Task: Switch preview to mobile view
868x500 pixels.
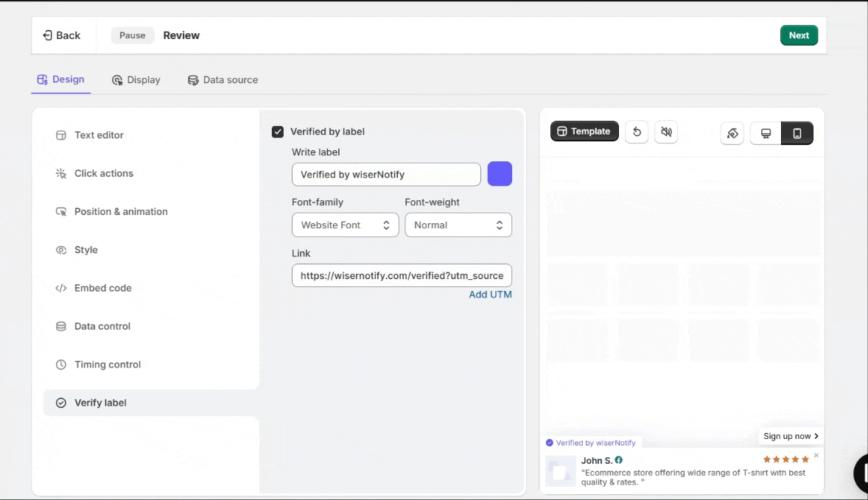Action: [797, 133]
